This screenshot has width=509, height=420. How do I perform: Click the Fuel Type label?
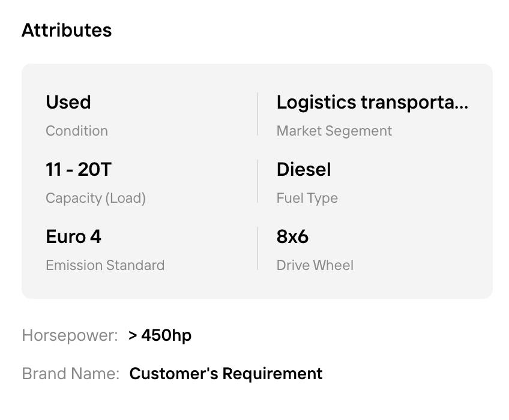(307, 198)
